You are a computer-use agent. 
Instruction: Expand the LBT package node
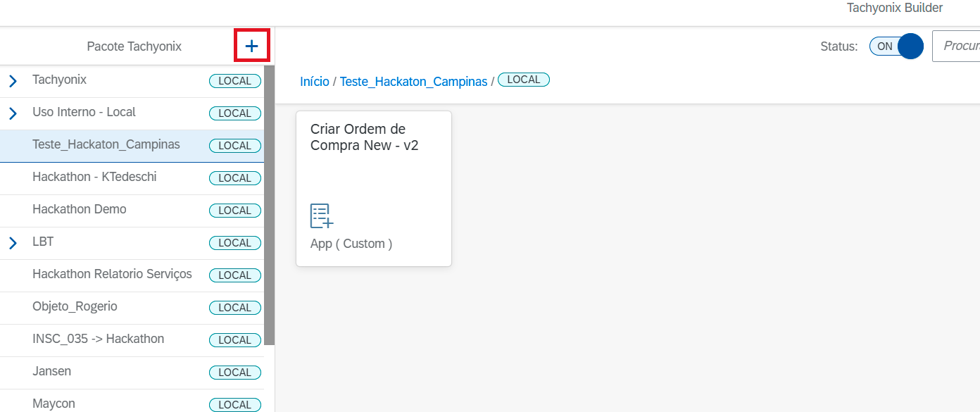click(13, 243)
